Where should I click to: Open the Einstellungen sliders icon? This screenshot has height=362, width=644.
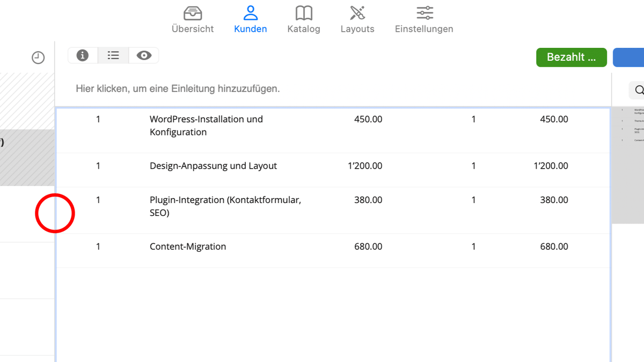point(424,12)
